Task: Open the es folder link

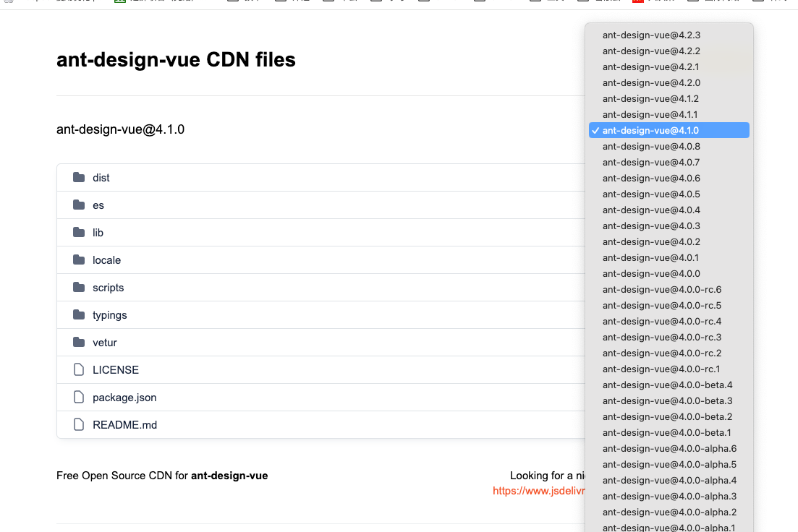Action: 98,205
